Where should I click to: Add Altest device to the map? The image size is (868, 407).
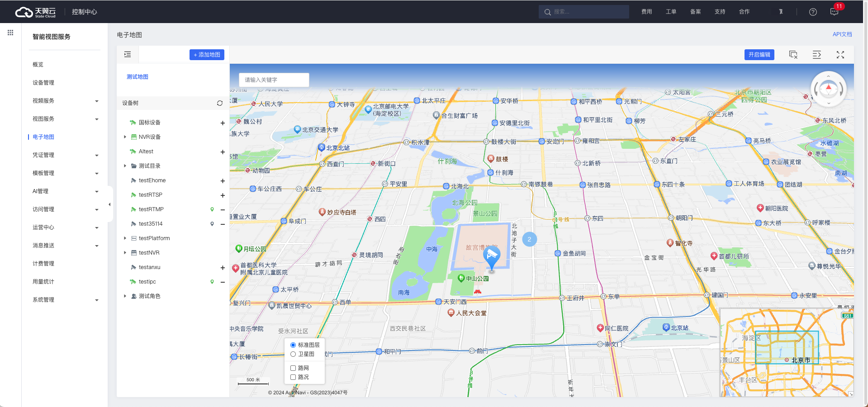[223, 152]
